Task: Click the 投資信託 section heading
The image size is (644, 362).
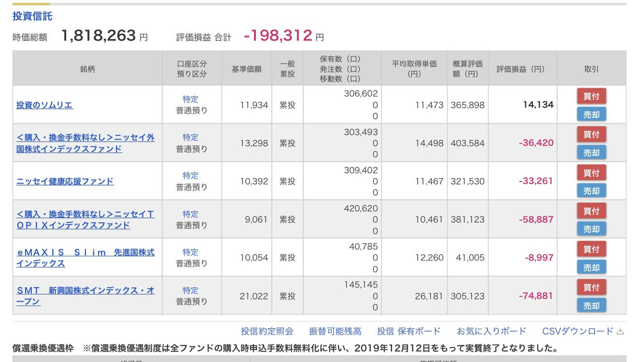Action: click(x=33, y=16)
